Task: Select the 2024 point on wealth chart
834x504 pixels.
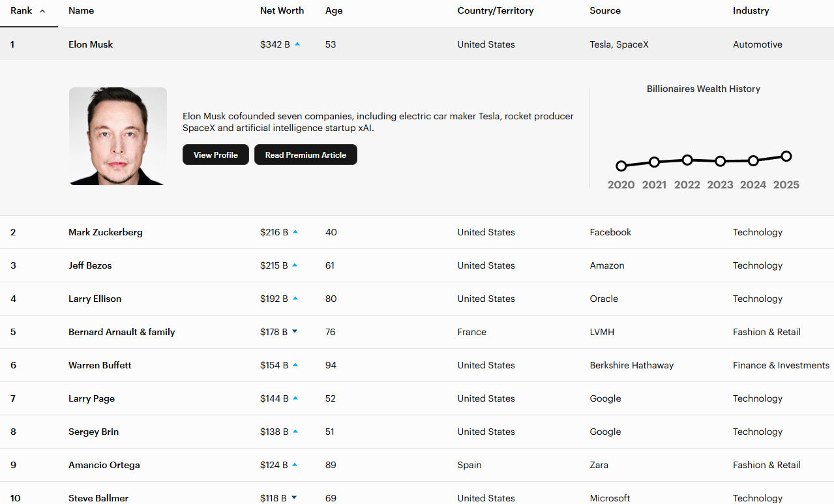Action: (x=753, y=160)
